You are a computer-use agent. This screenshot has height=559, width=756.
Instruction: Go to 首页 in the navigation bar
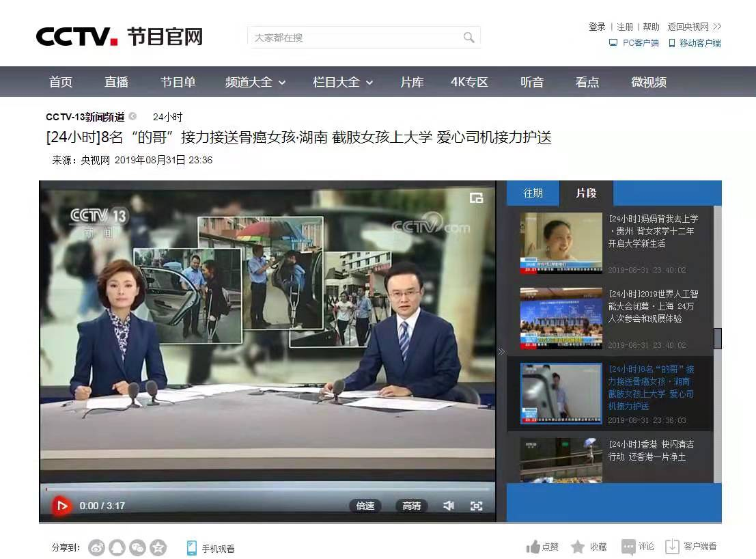pyautogui.click(x=61, y=82)
